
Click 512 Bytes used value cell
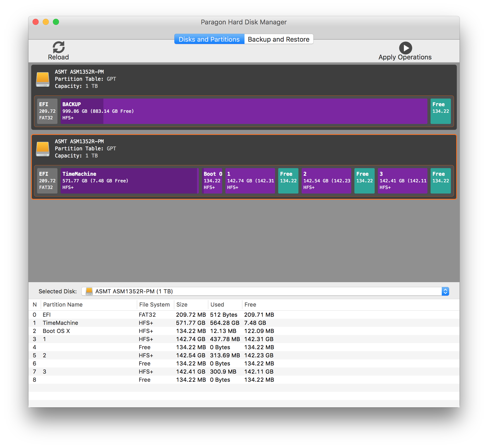tap(224, 315)
